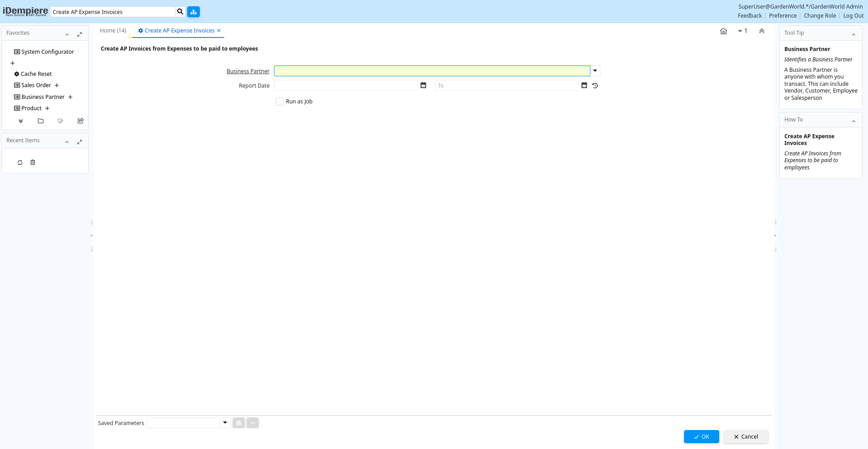The image size is (868, 449).
Task: Refresh the Recent Items list
Action: click(x=20, y=163)
